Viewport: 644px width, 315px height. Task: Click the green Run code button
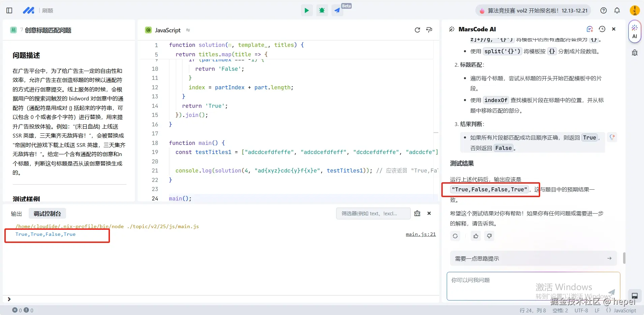[306, 10]
